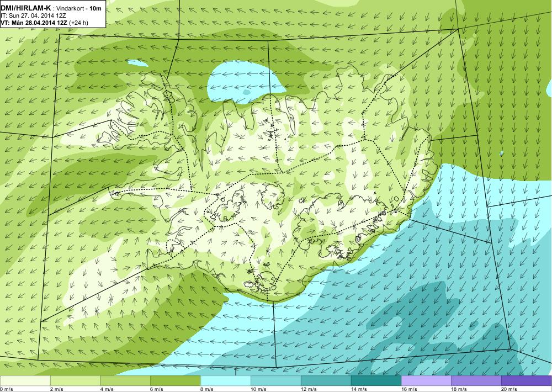Click the 8–10 m/s light cyan swatch
The height and width of the screenshot is (392, 552).
[x=226, y=381]
